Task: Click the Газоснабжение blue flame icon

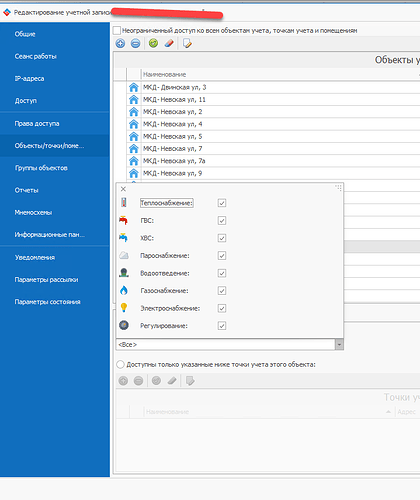Action: (x=124, y=290)
